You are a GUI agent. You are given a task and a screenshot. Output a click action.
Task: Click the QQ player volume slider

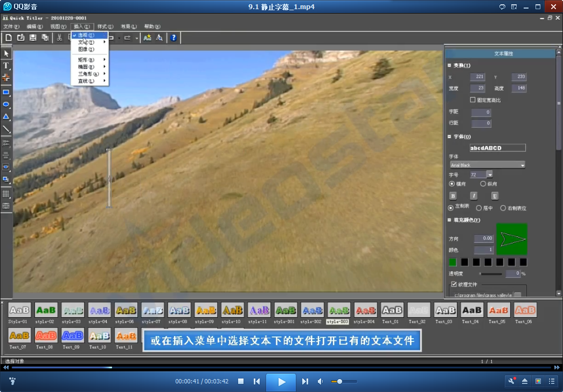point(344,381)
